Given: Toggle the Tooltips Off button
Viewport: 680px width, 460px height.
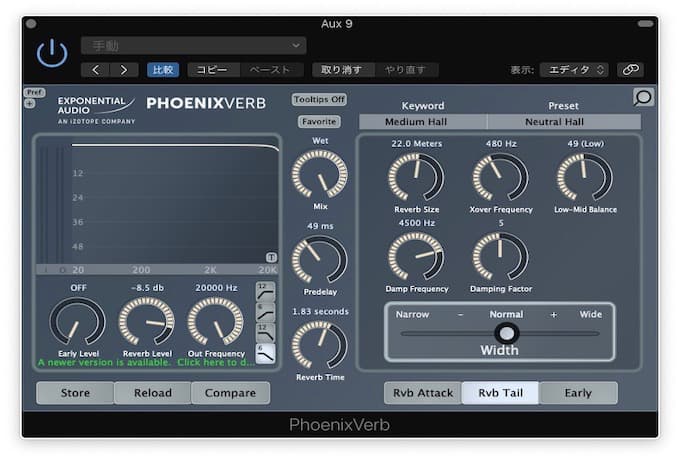Looking at the screenshot, I should 319,99.
